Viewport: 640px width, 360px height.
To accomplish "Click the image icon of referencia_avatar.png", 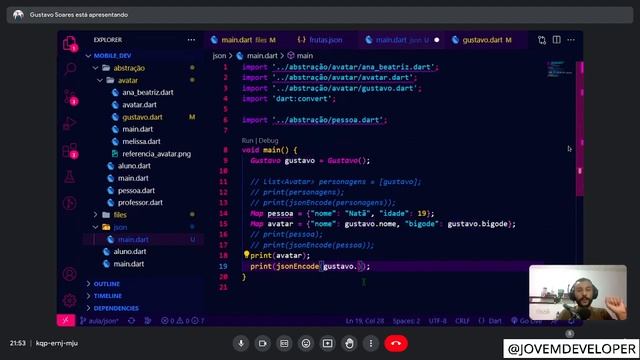I will [x=115, y=154].
